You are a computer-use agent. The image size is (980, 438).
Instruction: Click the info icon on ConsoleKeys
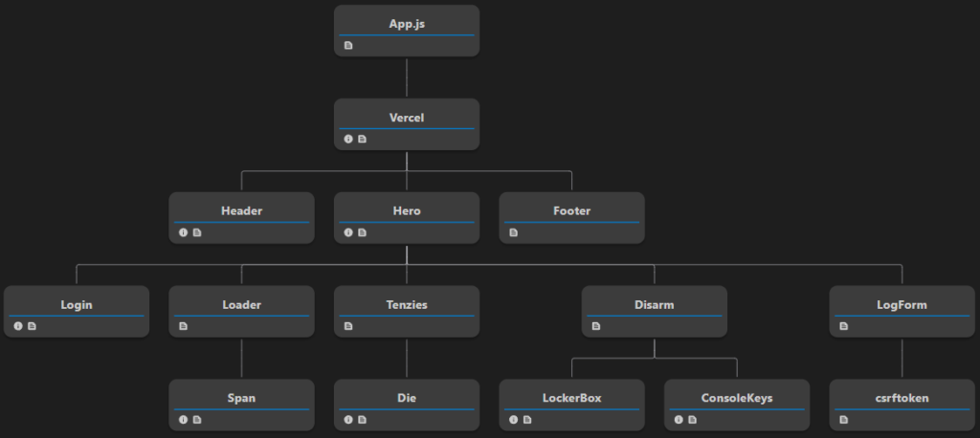click(x=679, y=420)
